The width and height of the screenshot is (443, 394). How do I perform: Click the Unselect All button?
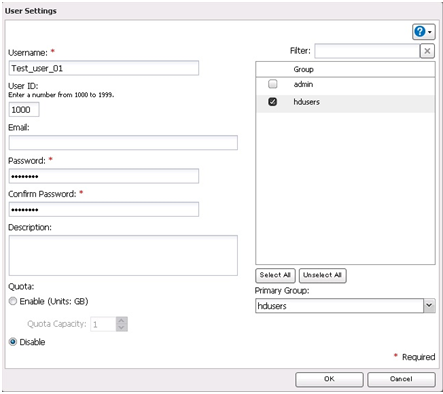[323, 275]
